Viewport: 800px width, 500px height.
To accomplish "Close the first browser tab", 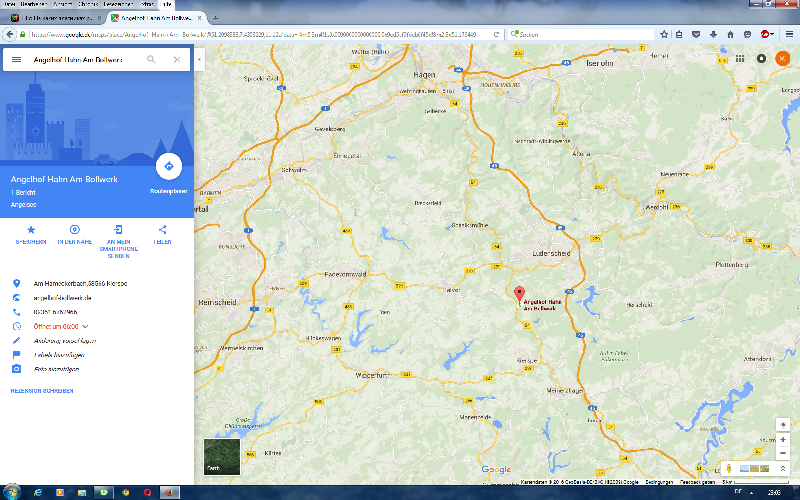I will [99, 18].
